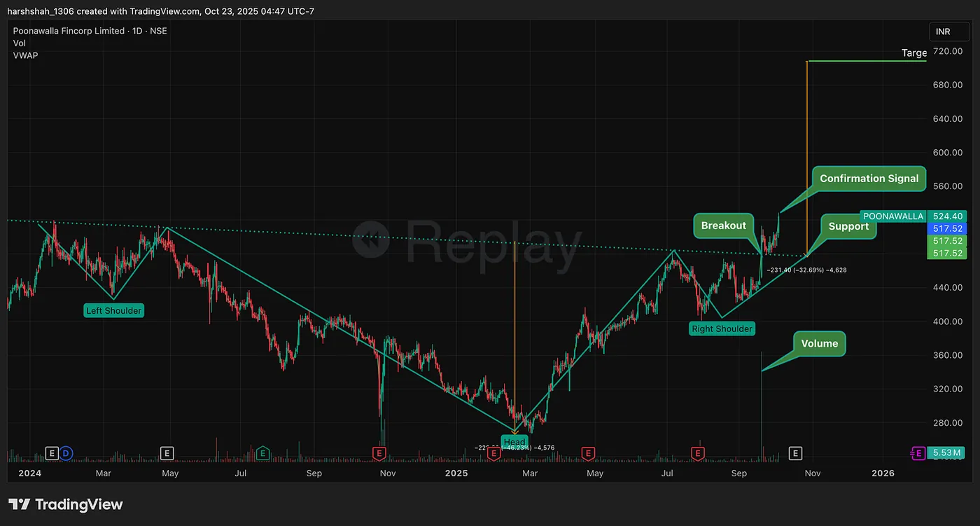Click the magenta E marker beside 5.53 M
The height and width of the screenshot is (526, 980).
918,453
